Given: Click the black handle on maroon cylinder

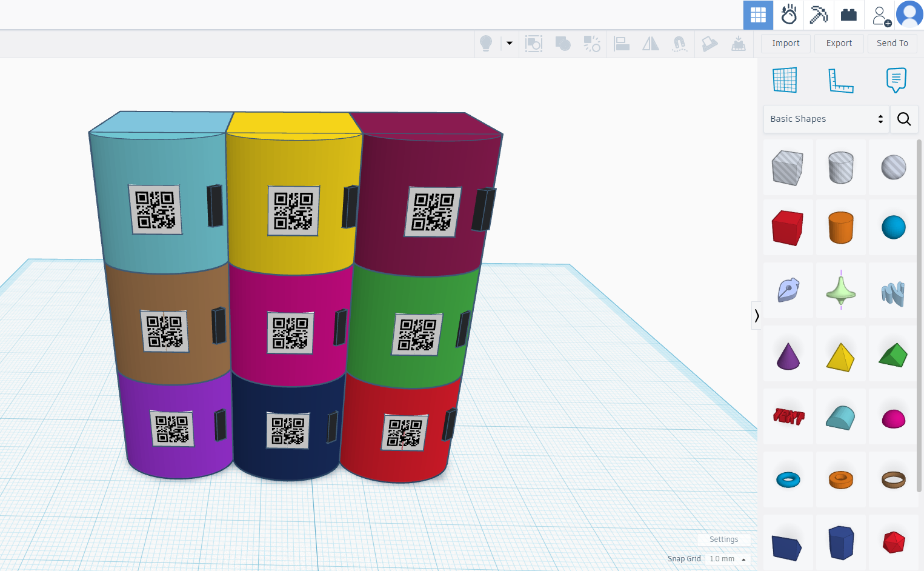Looking at the screenshot, I should [x=484, y=209].
